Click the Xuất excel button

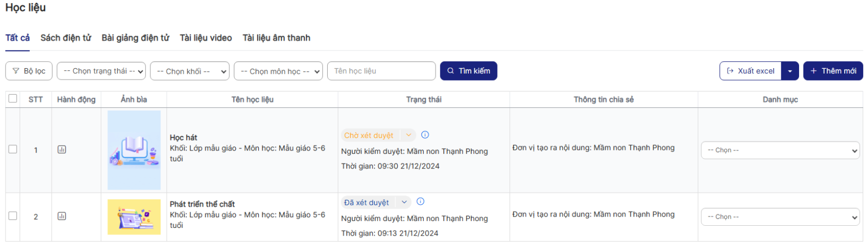click(x=751, y=71)
